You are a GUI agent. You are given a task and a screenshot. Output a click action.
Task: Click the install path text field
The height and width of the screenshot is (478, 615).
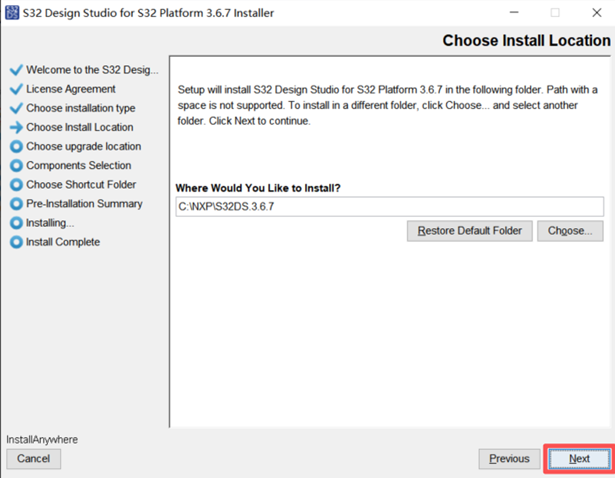click(x=389, y=206)
